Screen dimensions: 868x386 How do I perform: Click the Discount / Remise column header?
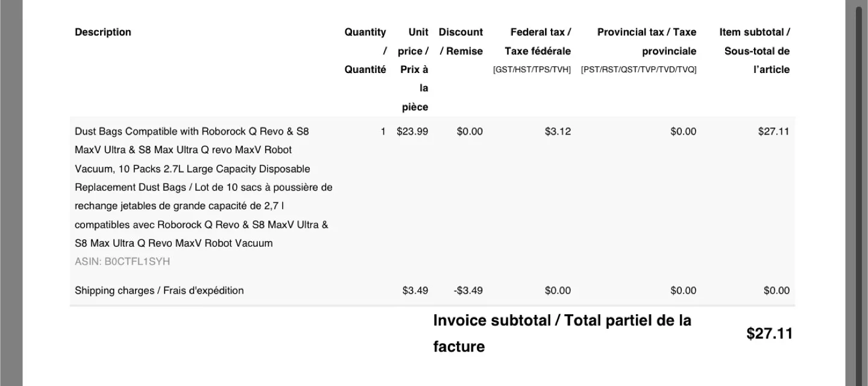click(461, 42)
